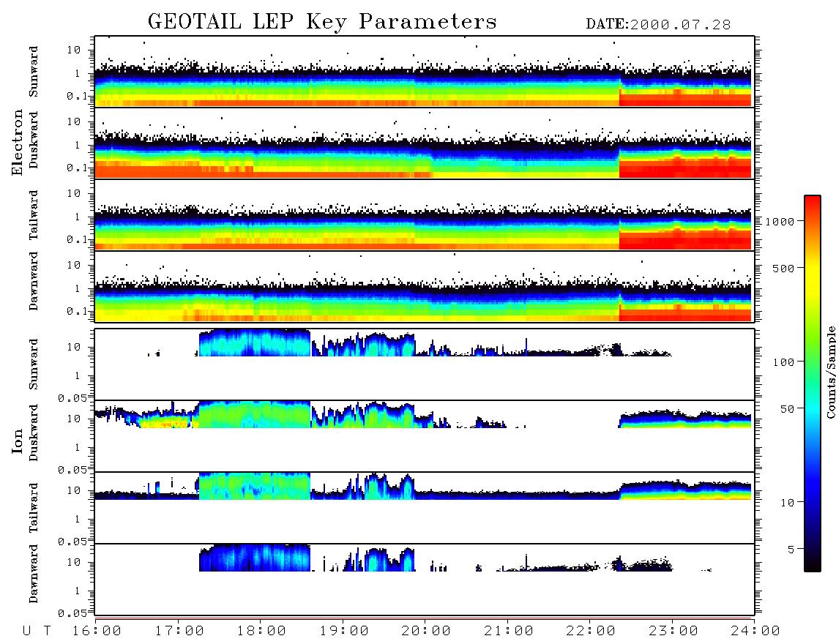
Task: Click the Electron Sunward spectrogram panel
Action: coord(425,72)
